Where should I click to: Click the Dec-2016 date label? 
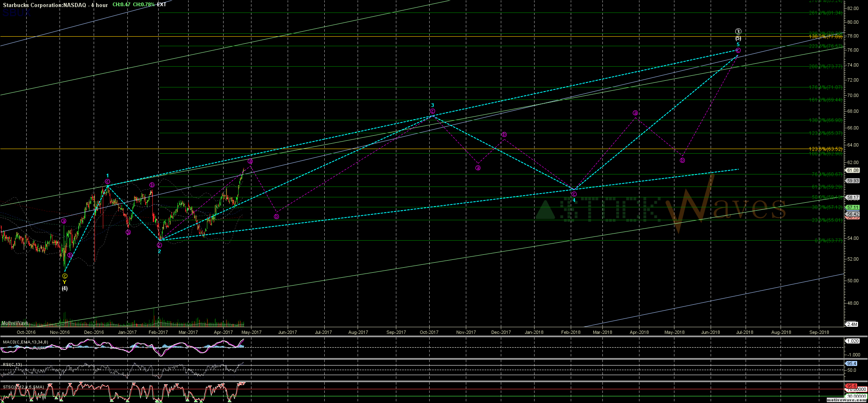[x=94, y=332]
